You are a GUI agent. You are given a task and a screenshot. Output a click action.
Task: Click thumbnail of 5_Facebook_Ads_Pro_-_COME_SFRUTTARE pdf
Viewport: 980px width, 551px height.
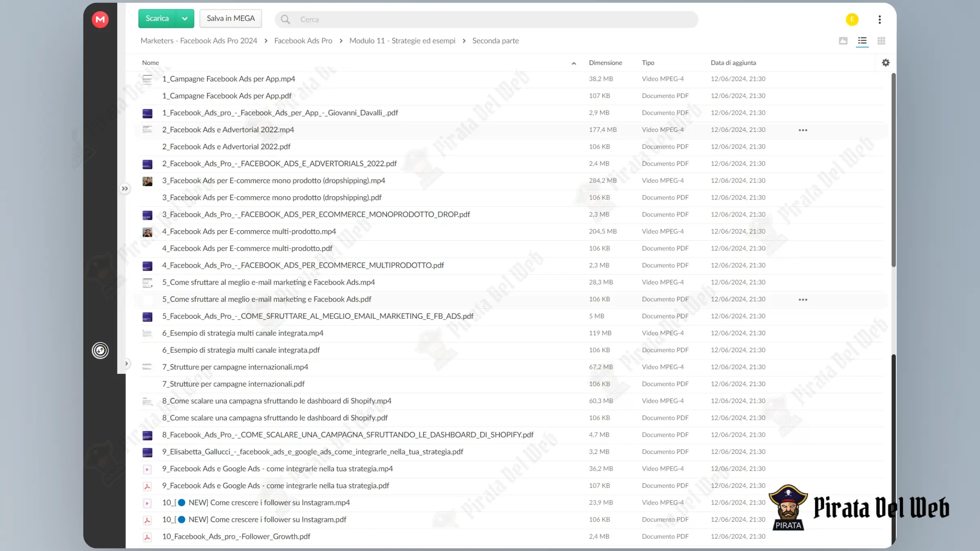click(x=147, y=317)
